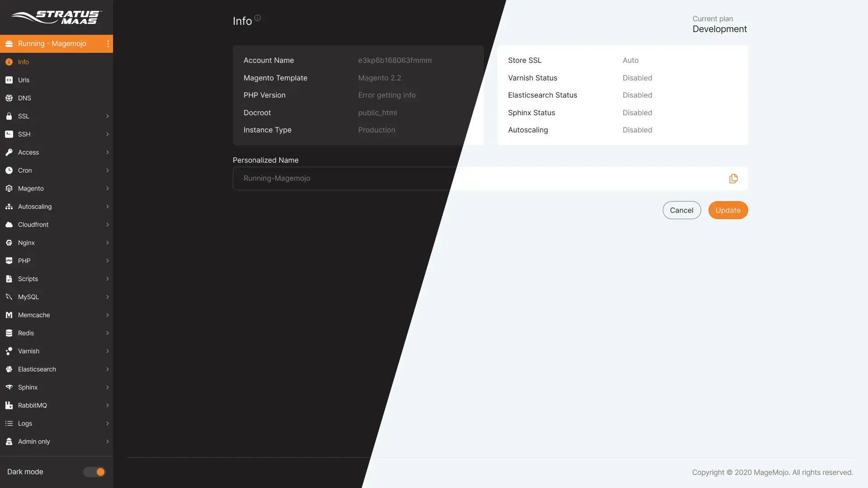The width and height of the screenshot is (868, 488).
Task: Expand the Scripts submenu chevron
Action: pyautogui.click(x=108, y=279)
